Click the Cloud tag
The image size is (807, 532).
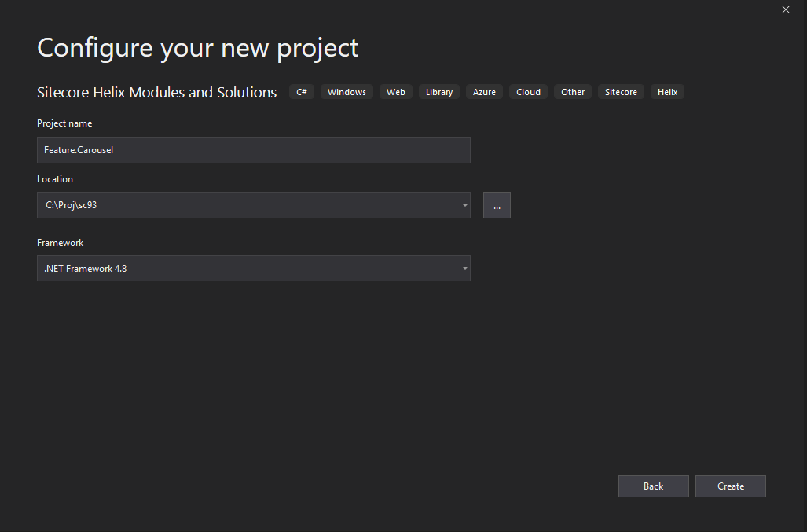528,92
